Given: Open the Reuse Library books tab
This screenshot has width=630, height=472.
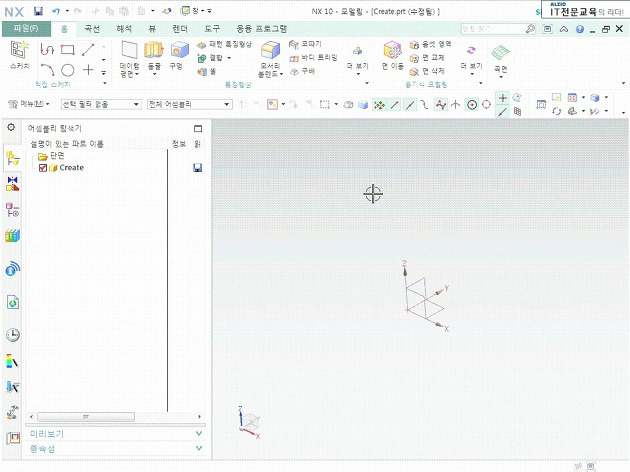Looking at the screenshot, I should 12,236.
